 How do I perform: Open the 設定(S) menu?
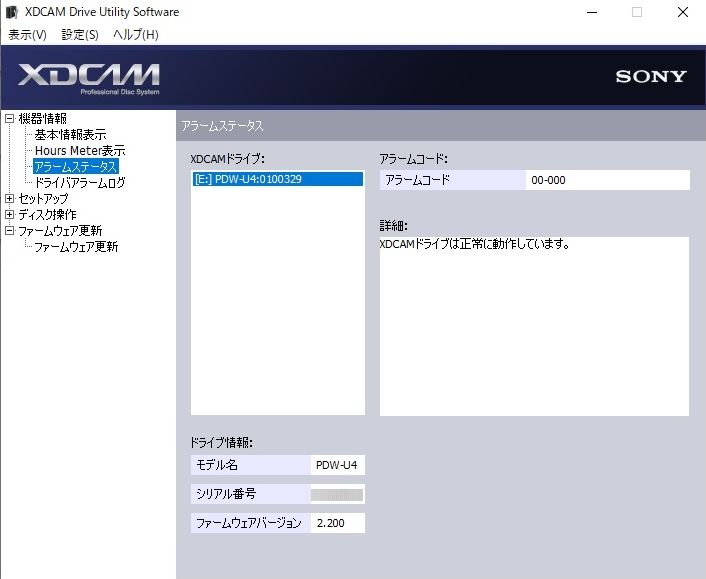80,35
